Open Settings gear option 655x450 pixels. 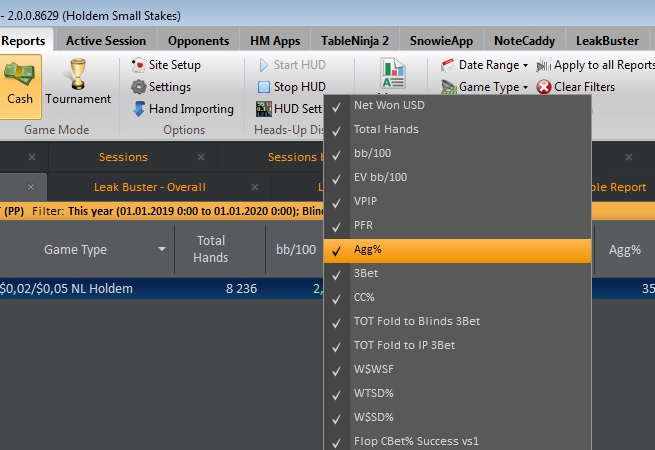coord(161,87)
